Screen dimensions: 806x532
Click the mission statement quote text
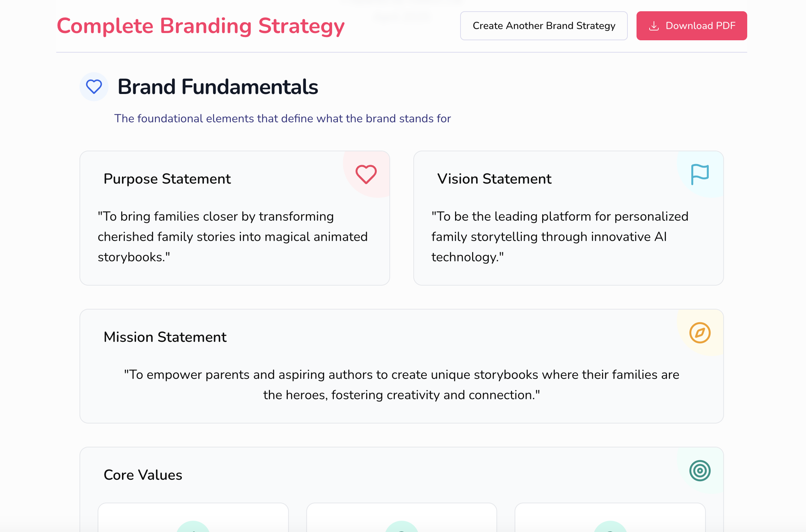pos(401,385)
